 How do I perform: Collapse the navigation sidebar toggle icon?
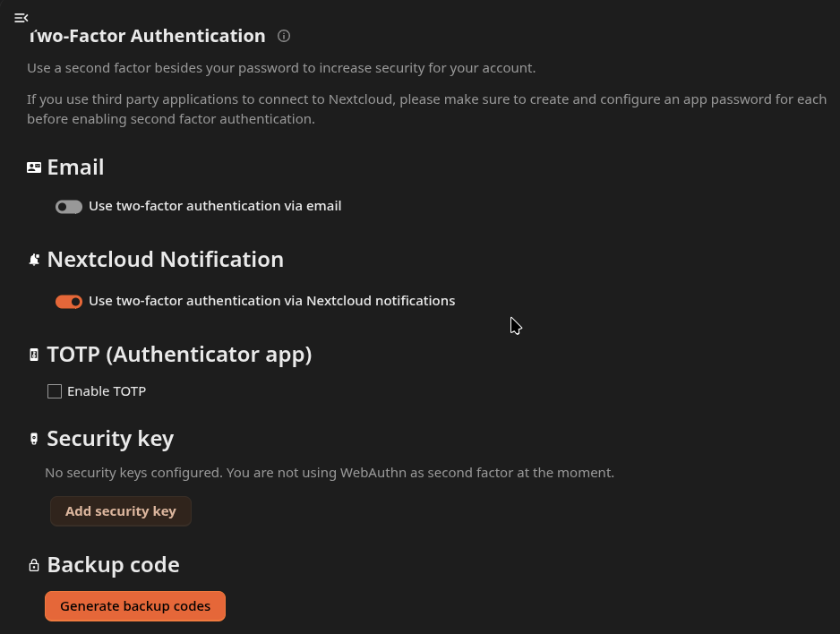(21, 18)
